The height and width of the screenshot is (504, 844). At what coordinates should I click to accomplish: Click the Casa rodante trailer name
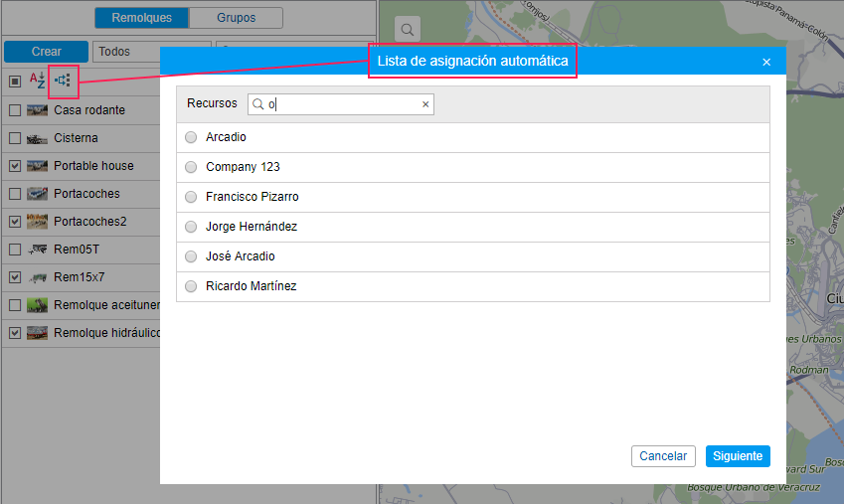coord(89,110)
